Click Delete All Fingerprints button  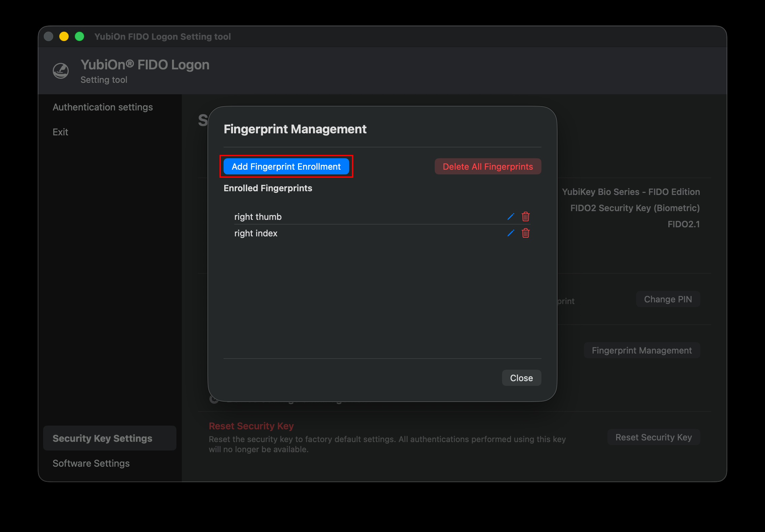click(x=488, y=166)
